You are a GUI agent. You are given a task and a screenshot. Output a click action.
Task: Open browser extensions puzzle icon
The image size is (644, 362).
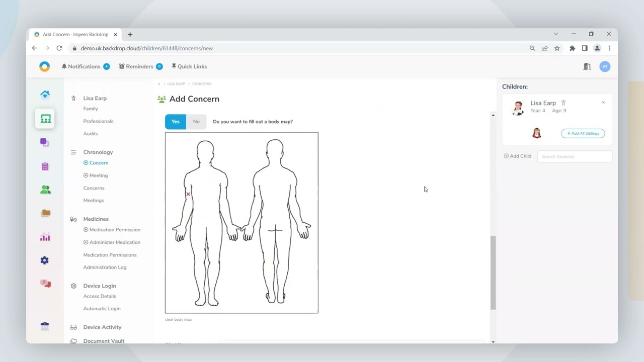[x=572, y=48]
